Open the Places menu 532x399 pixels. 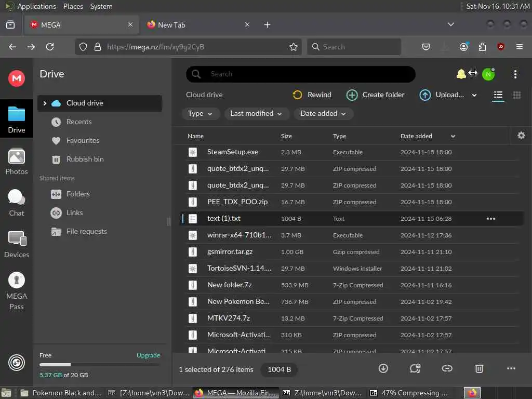[x=73, y=6]
